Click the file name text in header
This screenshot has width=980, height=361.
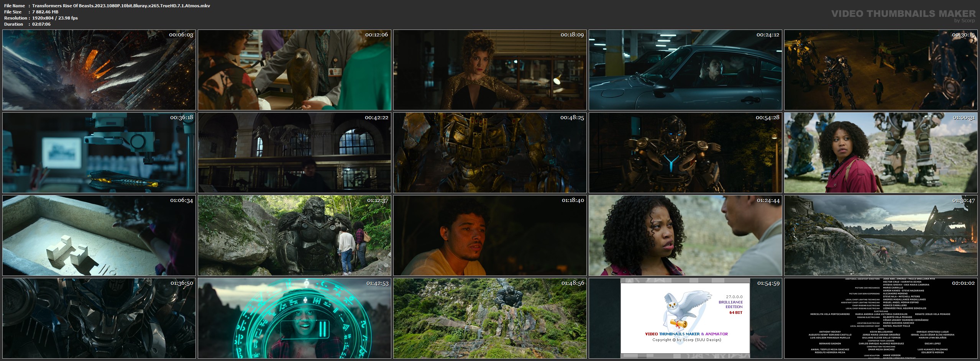click(x=121, y=6)
